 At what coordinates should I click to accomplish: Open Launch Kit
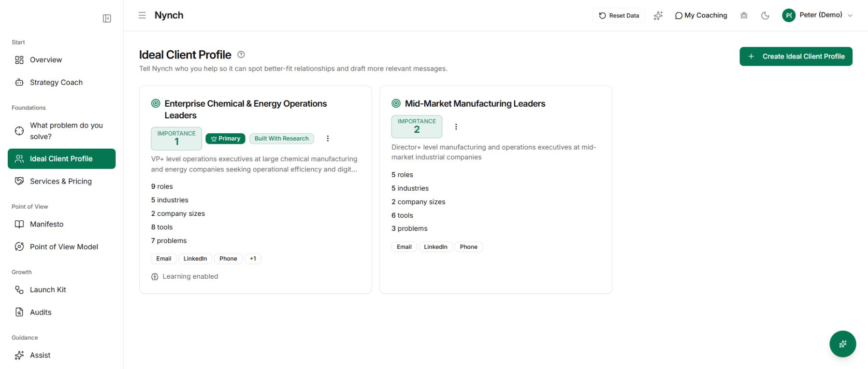click(x=61, y=290)
